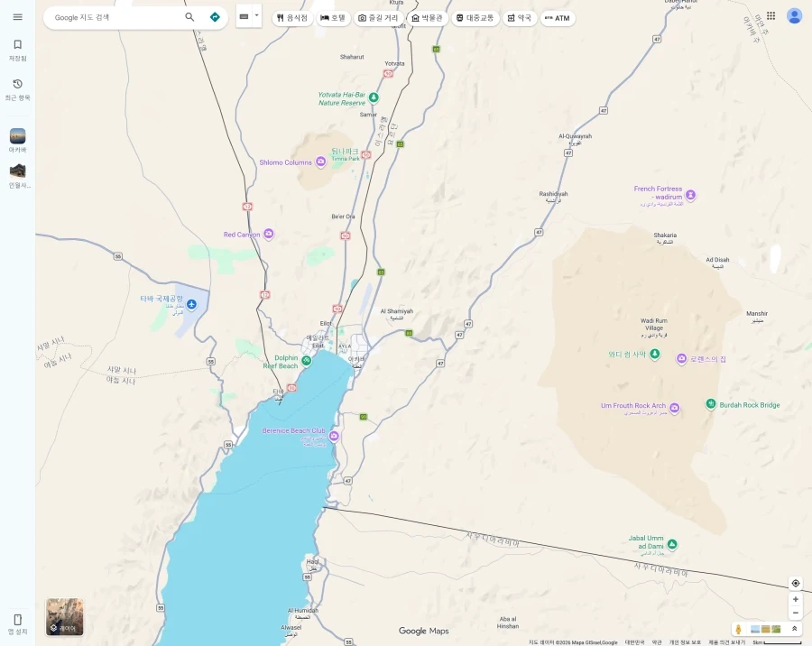812x646 pixels.
Task: Open the main hamburger menu
Action: click(18, 17)
